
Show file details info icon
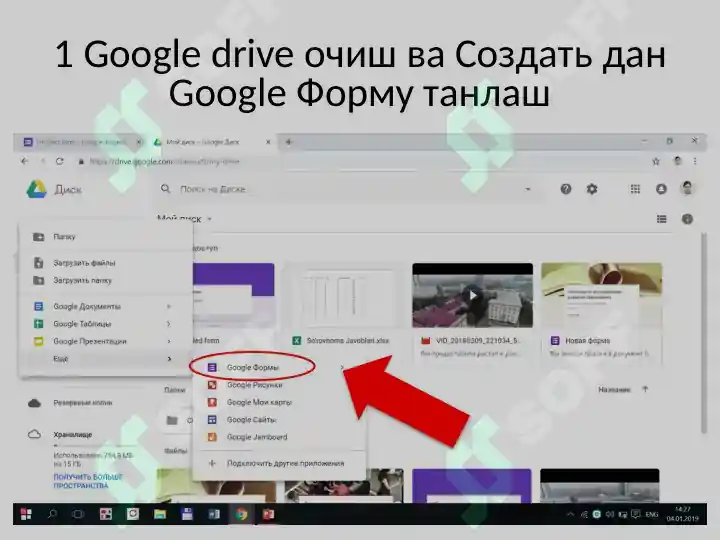click(687, 219)
